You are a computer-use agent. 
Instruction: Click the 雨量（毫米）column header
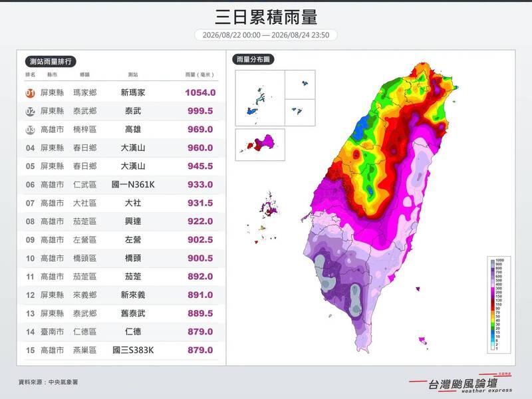click(x=200, y=74)
